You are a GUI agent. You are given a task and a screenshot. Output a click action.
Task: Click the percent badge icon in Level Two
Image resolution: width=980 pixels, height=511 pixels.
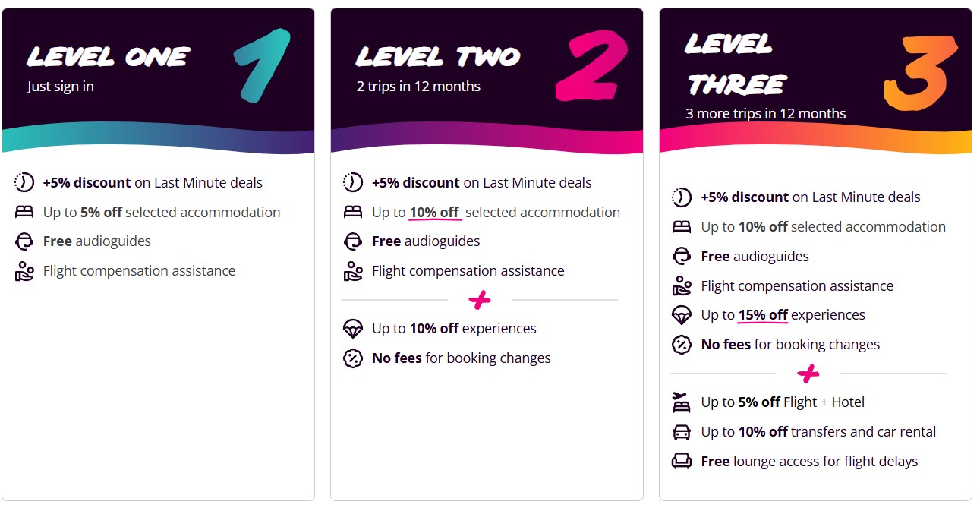coord(353,358)
